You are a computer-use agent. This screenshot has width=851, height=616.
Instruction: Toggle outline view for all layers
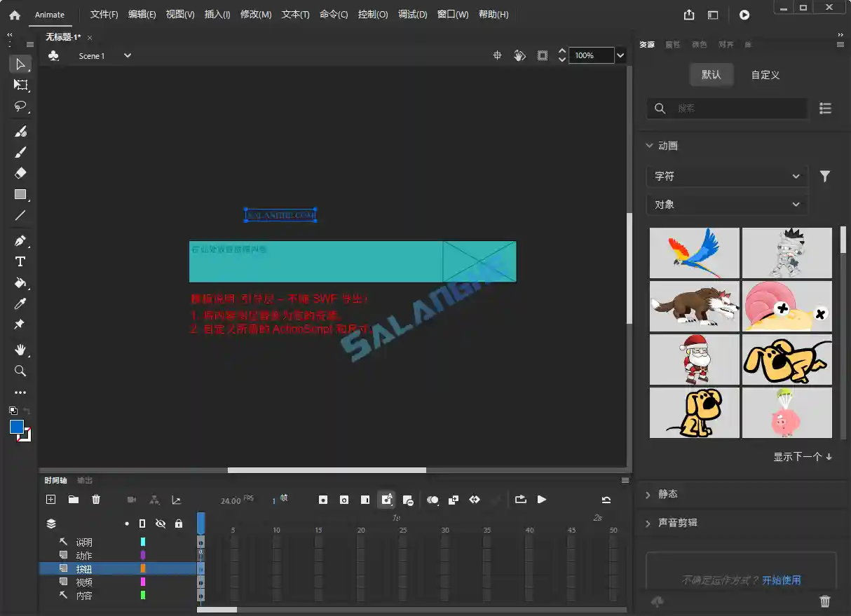coord(142,524)
